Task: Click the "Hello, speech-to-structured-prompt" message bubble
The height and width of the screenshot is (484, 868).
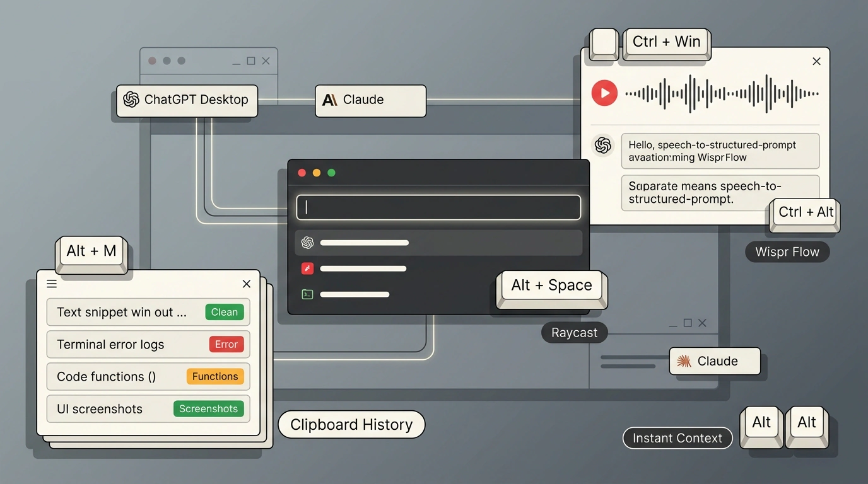Action: coord(720,151)
